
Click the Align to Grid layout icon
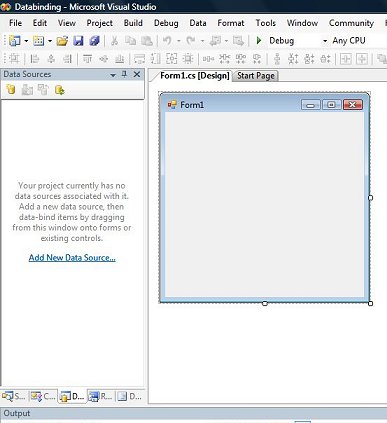click(x=14, y=59)
